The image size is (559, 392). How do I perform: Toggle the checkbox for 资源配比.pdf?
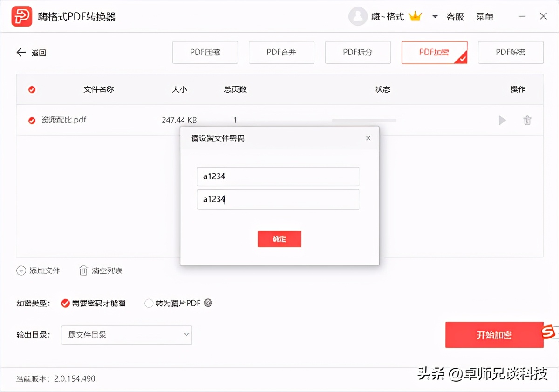(31, 120)
